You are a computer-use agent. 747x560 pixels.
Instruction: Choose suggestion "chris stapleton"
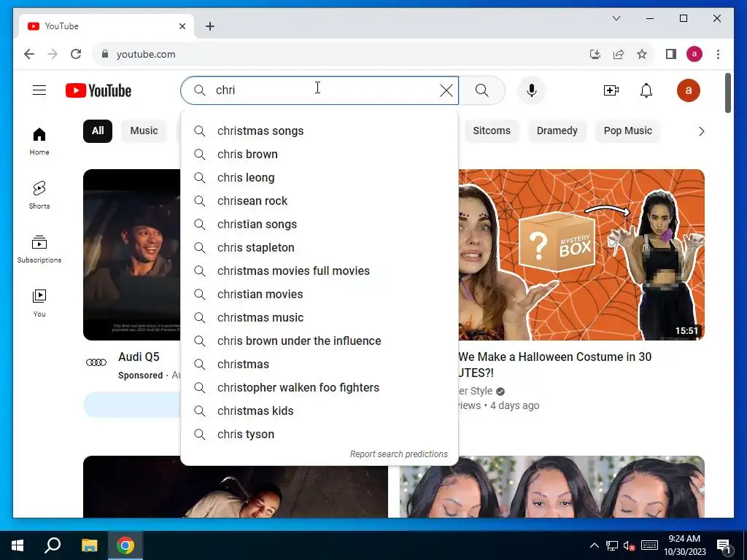[320, 248]
